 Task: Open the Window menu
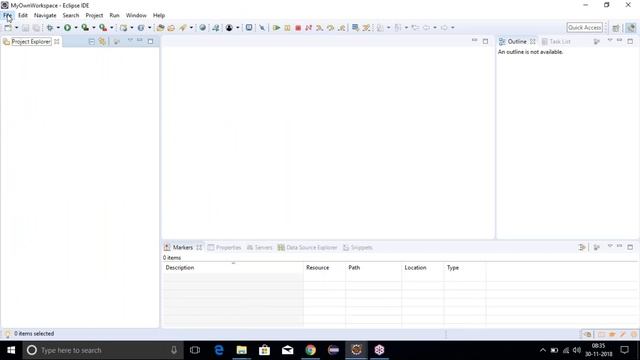click(136, 15)
